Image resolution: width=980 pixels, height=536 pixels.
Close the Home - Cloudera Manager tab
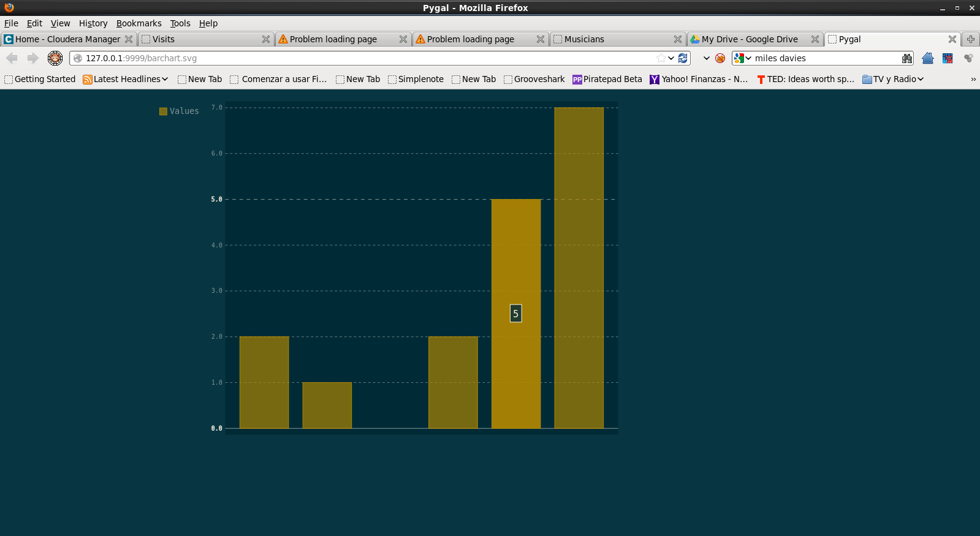pyautogui.click(x=129, y=39)
